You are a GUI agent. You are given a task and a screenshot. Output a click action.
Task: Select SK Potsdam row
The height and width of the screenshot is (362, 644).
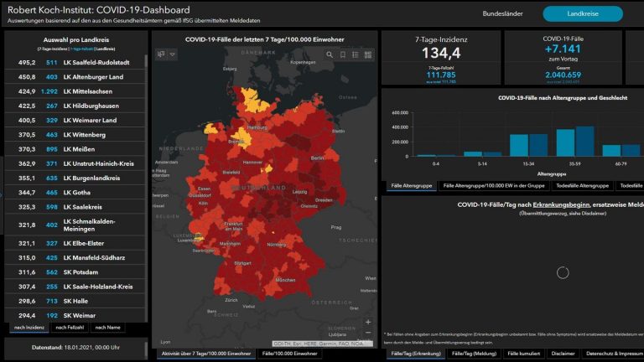(75, 272)
